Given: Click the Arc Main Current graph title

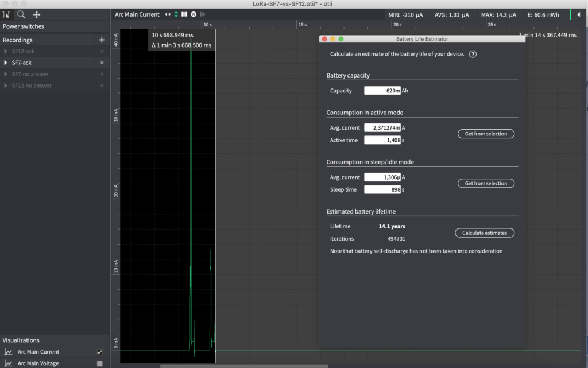Looking at the screenshot, I should click(x=137, y=14).
